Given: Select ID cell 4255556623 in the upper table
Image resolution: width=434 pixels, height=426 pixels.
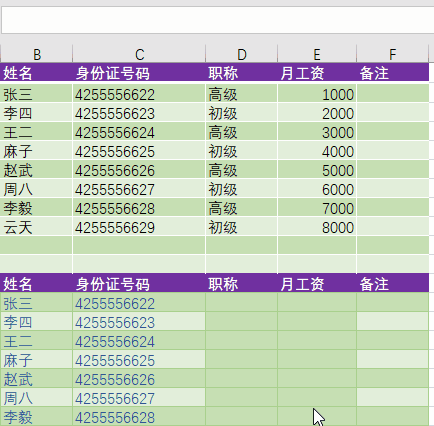Looking at the screenshot, I should 139,113.
